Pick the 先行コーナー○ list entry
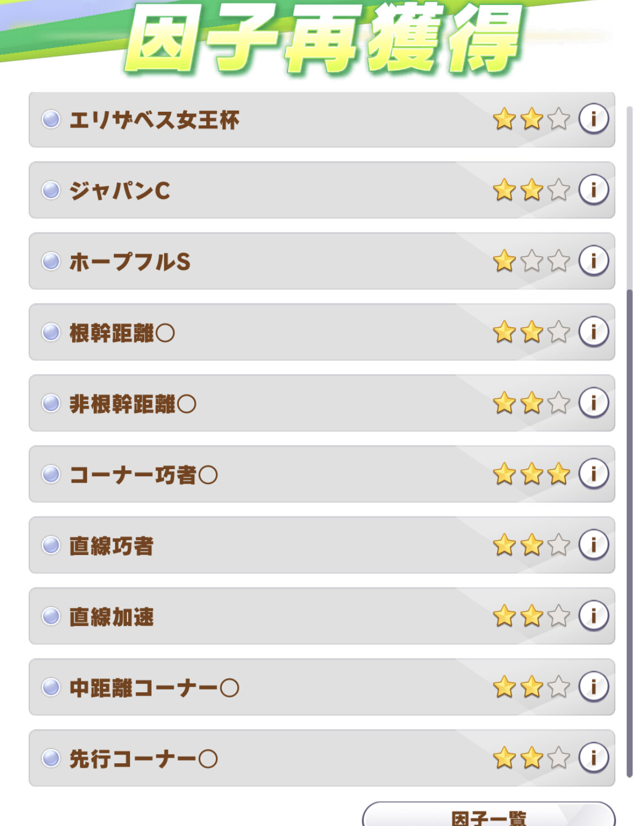 tap(321, 758)
